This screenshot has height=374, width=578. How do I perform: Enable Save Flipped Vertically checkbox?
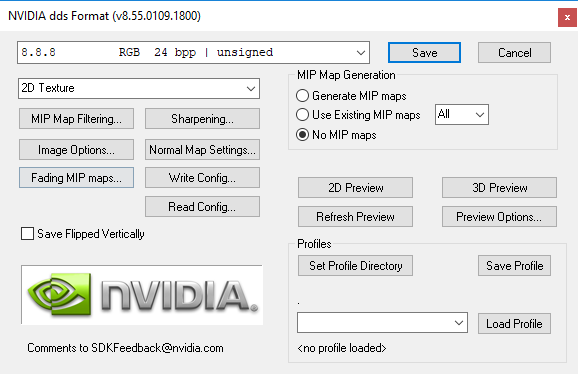click(x=27, y=234)
